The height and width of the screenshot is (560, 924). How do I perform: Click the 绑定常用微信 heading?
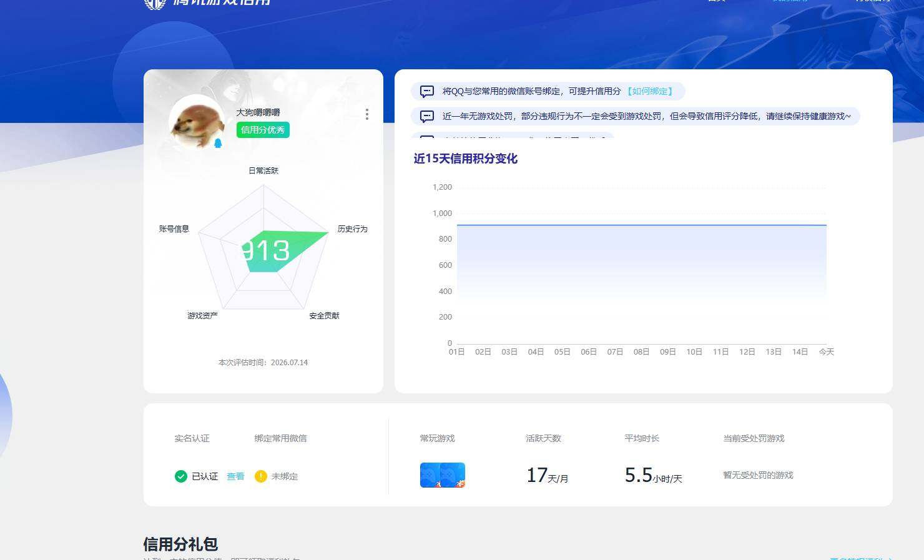281,438
